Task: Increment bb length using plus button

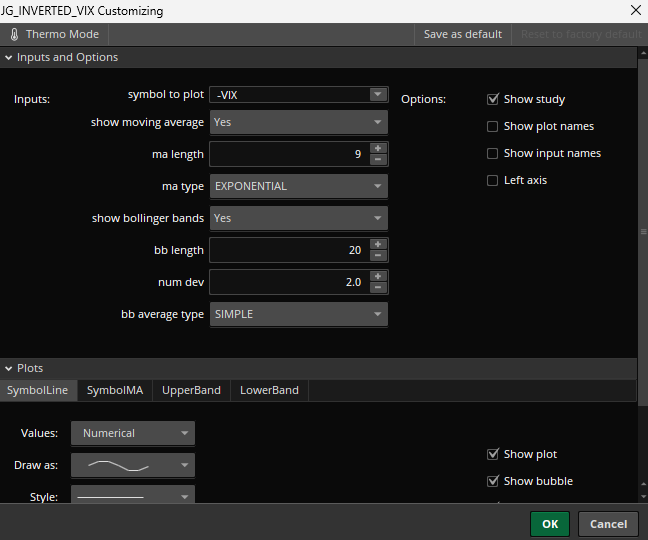Action: click(x=378, y=244)
